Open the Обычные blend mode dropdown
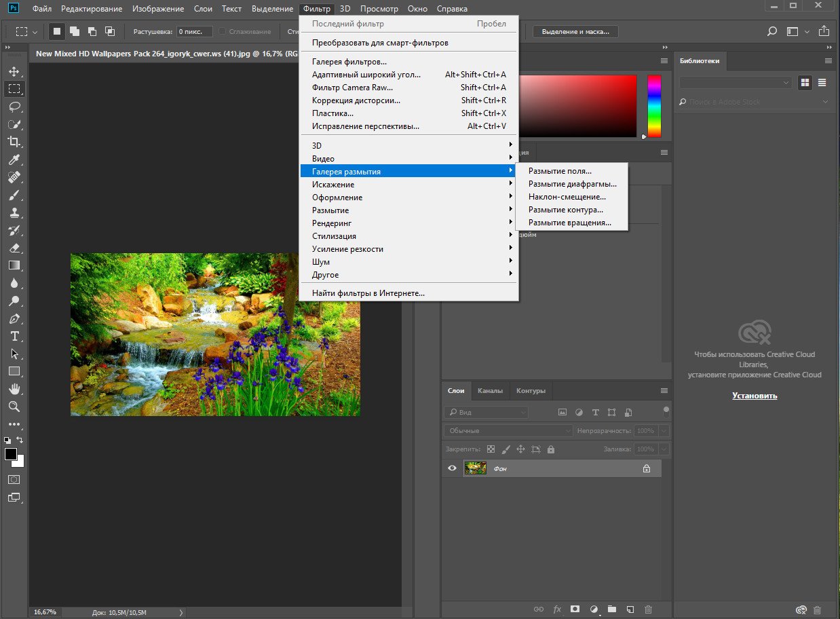This screenshot has width=840, height=619. [x=509, y=431]
